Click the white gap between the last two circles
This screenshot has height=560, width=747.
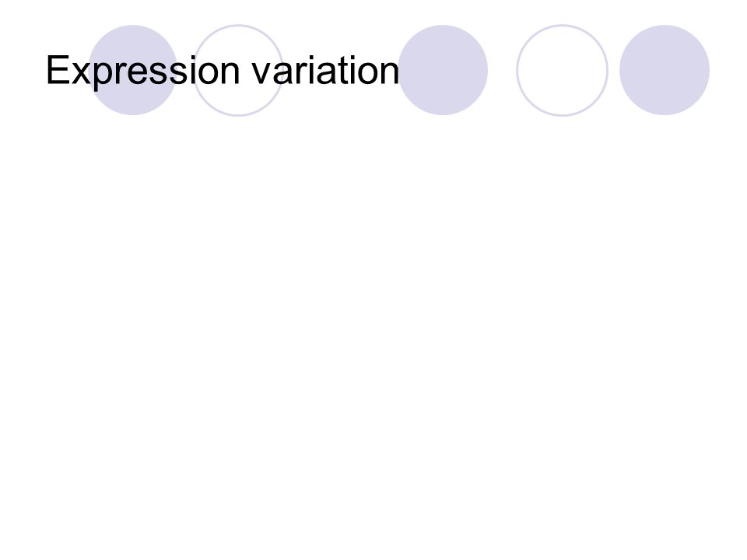[x=614, y=70]
